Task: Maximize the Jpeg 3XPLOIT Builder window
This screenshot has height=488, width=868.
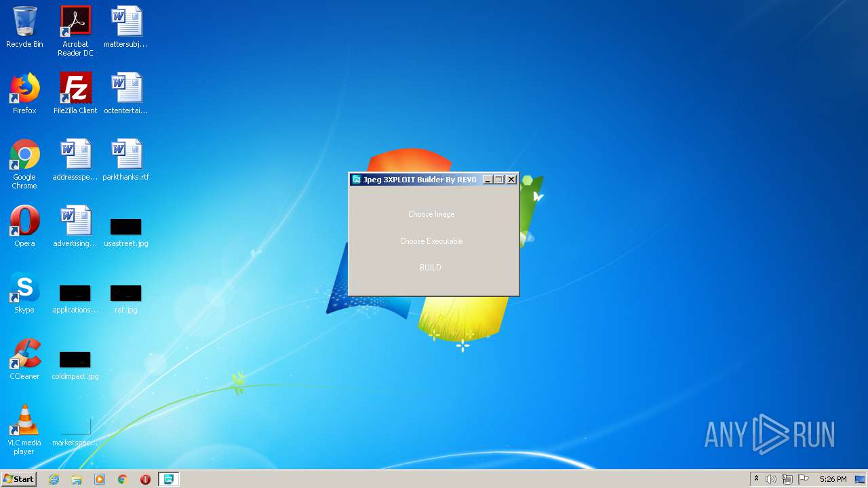Action: pyautogui.click(x=499, y=180)
